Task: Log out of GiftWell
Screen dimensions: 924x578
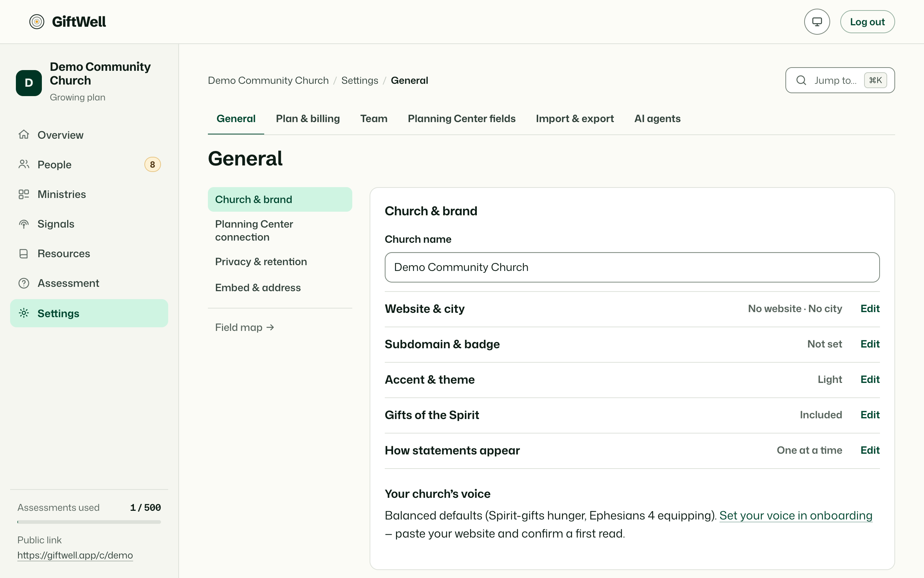Action: [x=867, y=22]
